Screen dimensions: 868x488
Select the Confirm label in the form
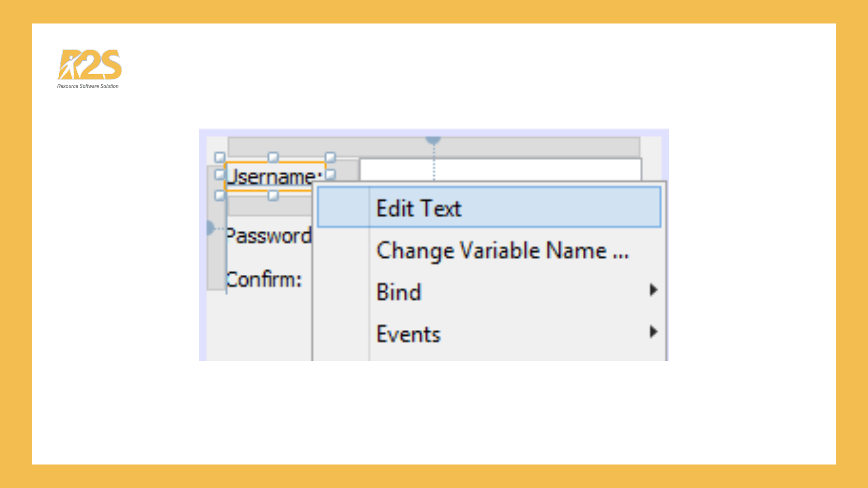point(264,279)
